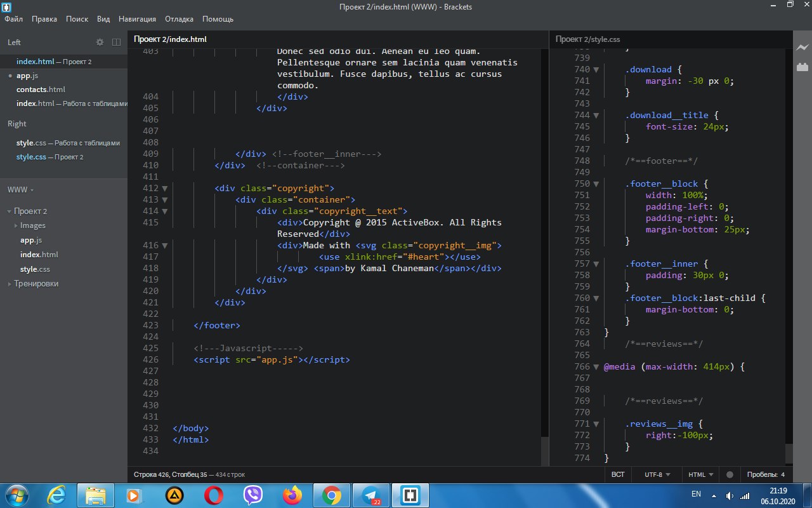Click the split view layout icon
Viewport: 812px width, 508px height.
tap(117, 42)
